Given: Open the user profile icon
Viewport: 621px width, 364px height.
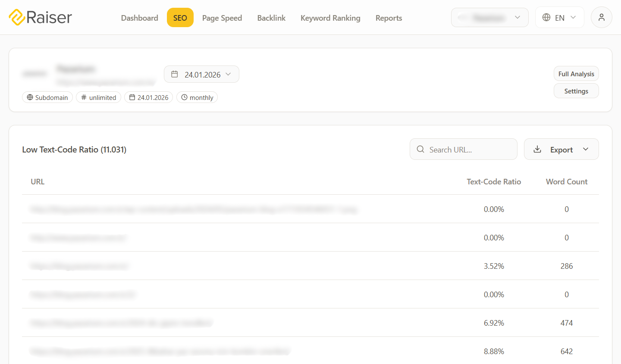Looking at the screenshot, I should pos(601,18).
